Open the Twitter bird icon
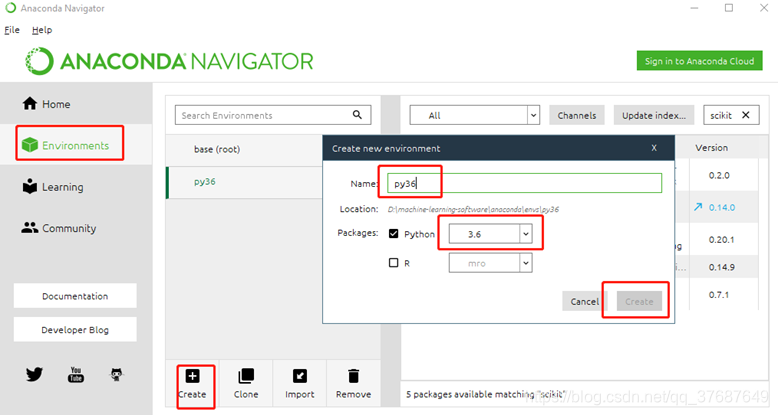This screenshot has width=778, height=415. [34, 374]
